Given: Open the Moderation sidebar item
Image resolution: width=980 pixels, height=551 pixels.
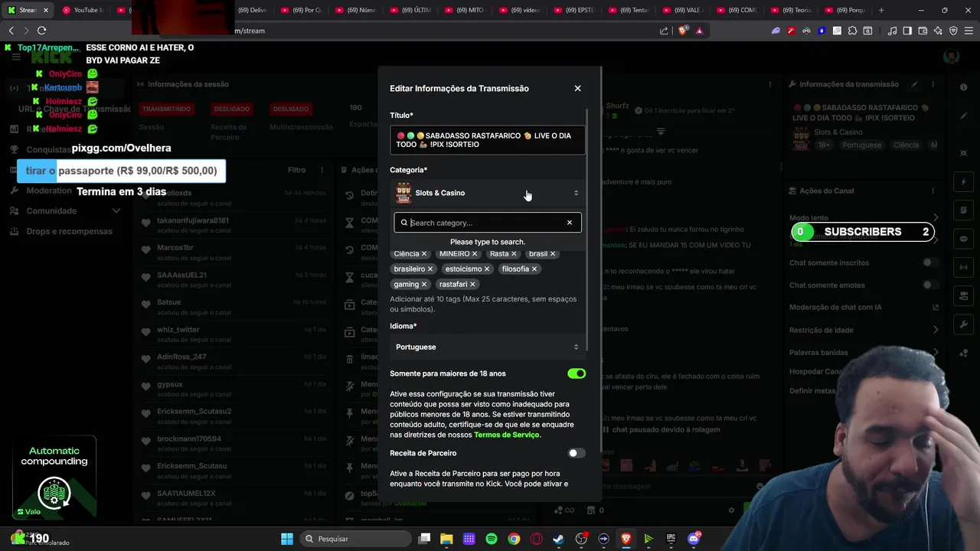Looking at the screenshot, I should 49,191.
